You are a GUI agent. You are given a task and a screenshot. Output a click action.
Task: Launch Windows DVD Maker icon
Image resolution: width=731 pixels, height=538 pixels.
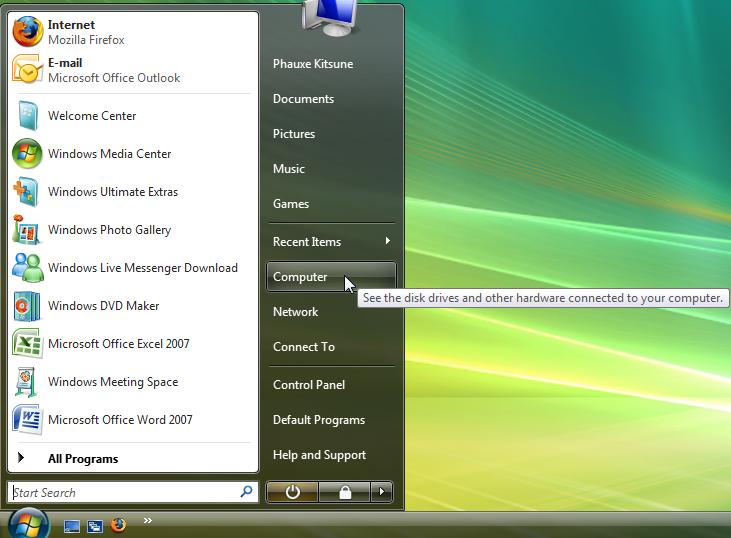click(27, 306)
